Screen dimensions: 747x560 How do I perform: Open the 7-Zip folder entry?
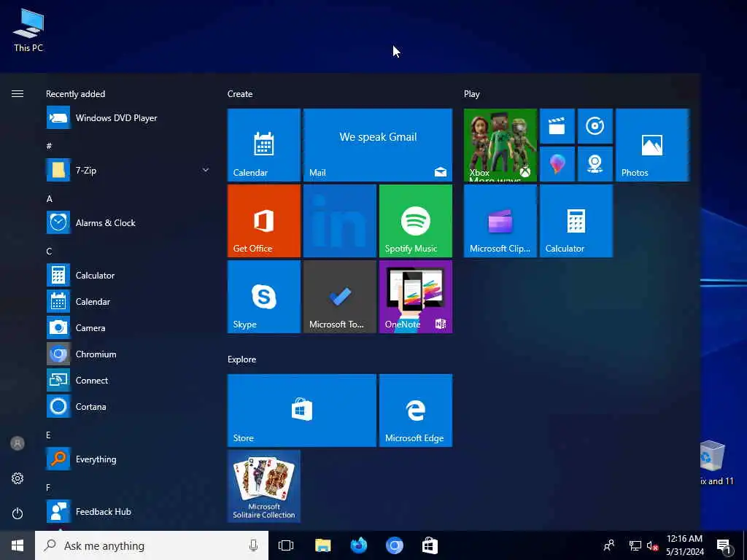(128, 170)
